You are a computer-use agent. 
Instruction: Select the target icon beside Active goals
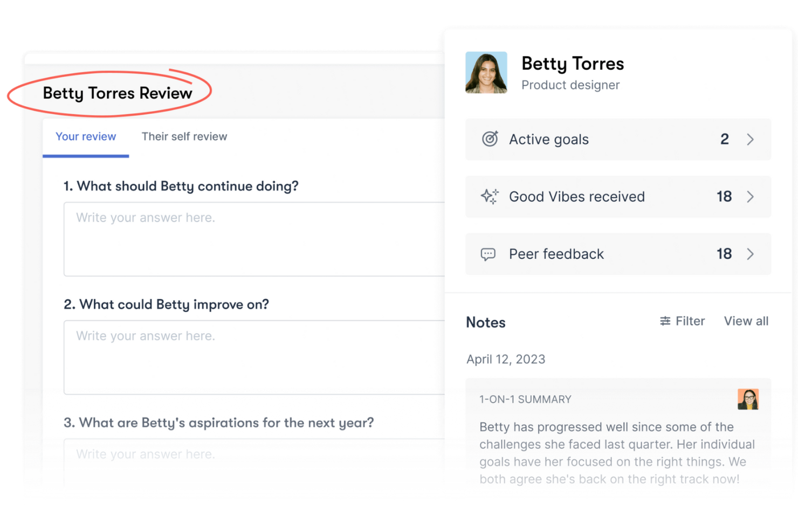click(x=490, y=139)
